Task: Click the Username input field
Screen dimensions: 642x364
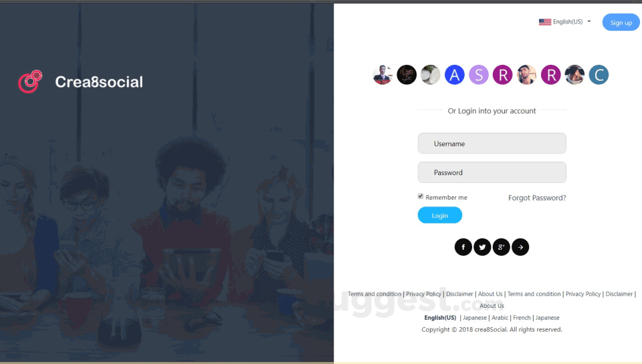Action: pos(492,144)
